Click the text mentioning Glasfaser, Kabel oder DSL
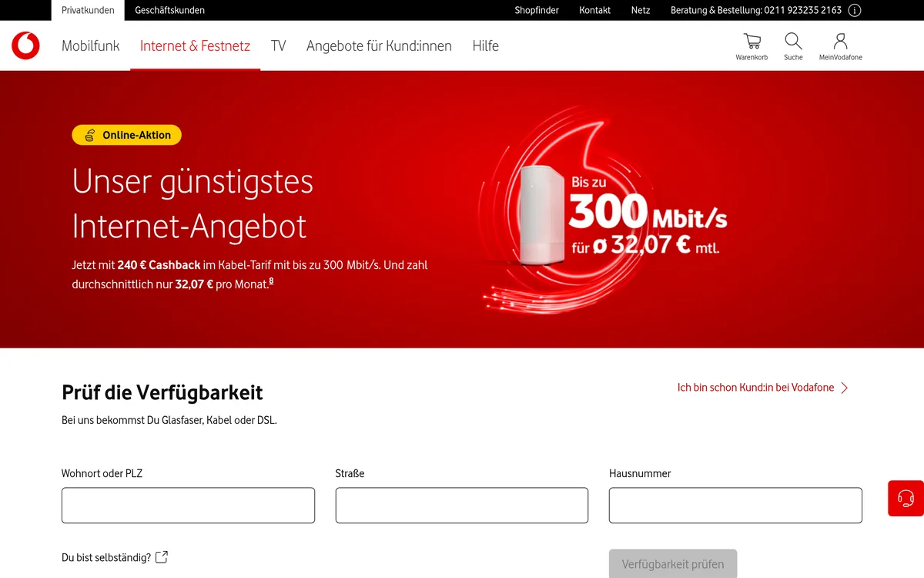The height and width of the screenshot is (578, 924). [x=169, y=421]
